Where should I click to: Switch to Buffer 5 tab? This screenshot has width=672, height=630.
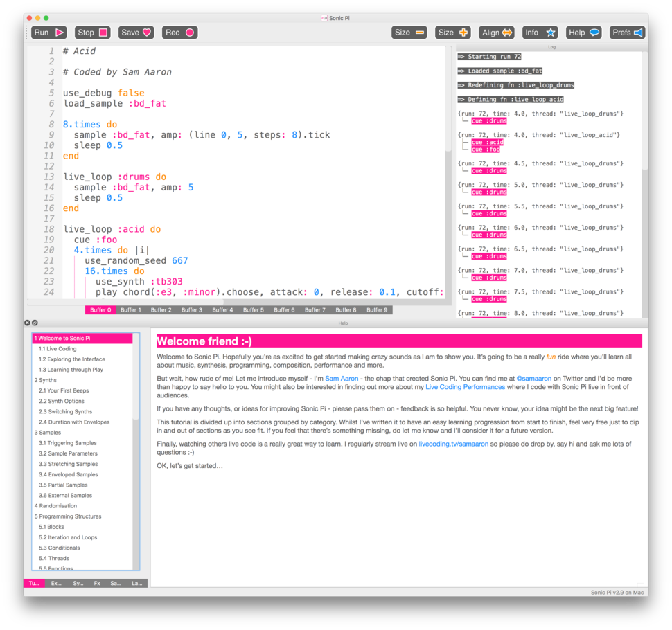[254, 310]
